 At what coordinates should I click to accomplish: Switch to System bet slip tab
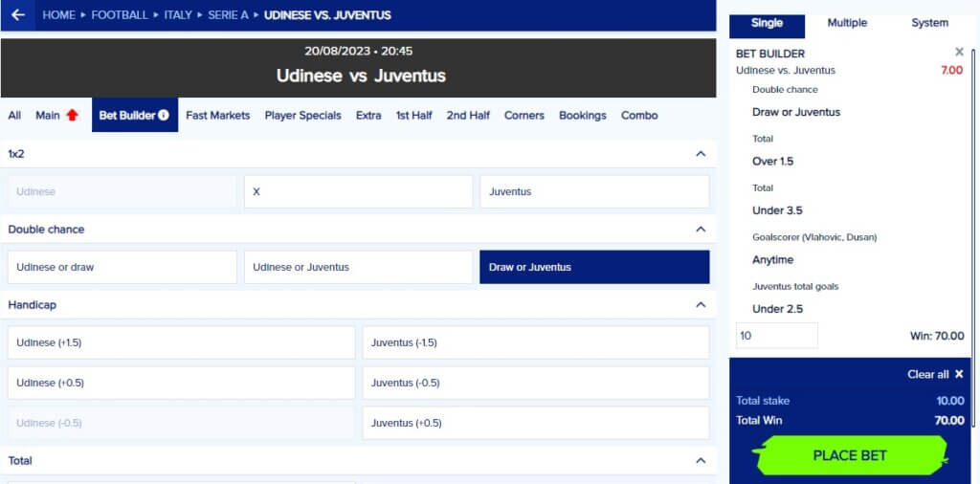(929, 23)
